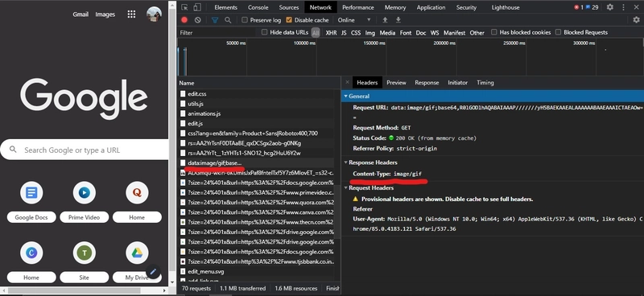The height and width of the screenshot is (296, 644).
Task: Click the red error count indicator
Action: tap(579, 7)
